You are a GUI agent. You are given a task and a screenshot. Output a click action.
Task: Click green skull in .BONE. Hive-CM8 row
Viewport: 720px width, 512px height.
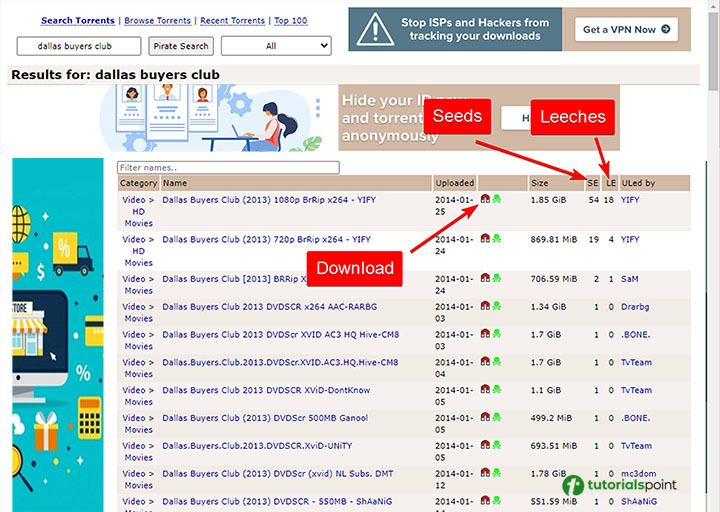click(496, 334)
